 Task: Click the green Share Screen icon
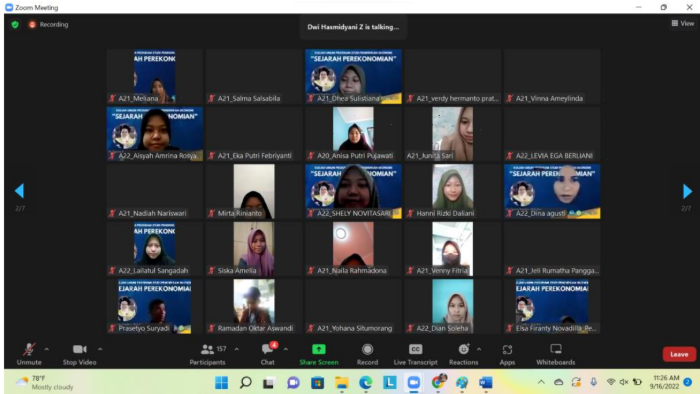tap(319, 349)
